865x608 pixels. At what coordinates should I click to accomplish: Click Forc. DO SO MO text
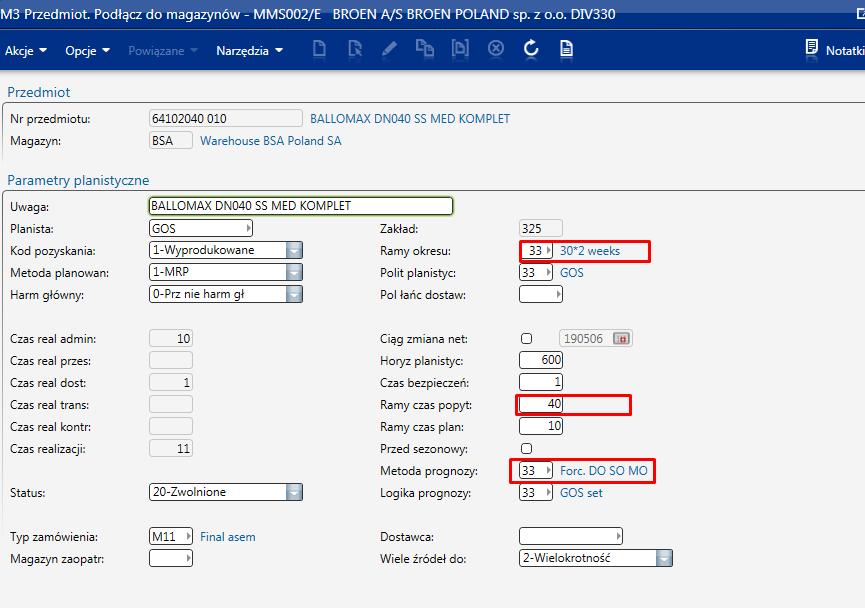(x=604, y=471)
